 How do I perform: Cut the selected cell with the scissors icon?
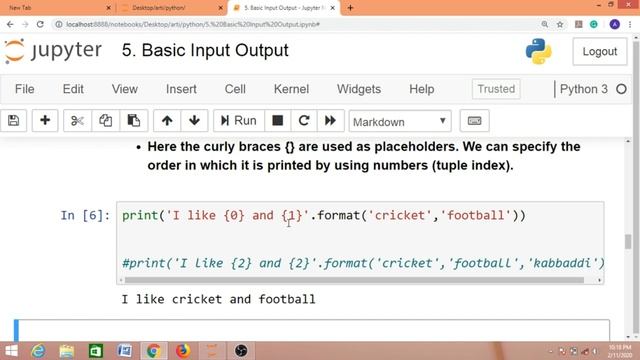[77, 120]
